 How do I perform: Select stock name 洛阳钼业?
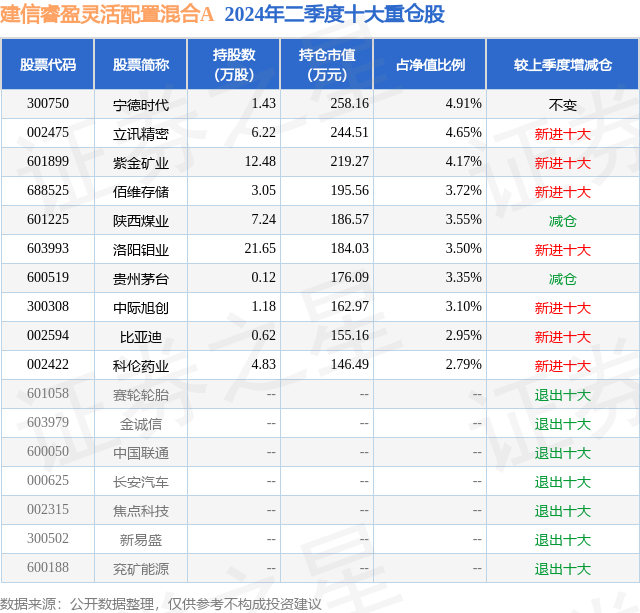click(x=141, y=250)
